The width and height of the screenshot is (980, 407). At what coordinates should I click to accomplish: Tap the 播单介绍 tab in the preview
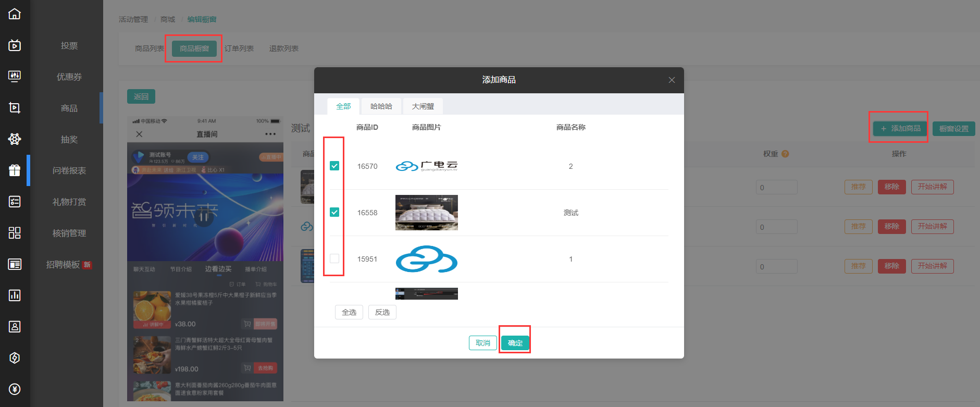click(256, 269)
